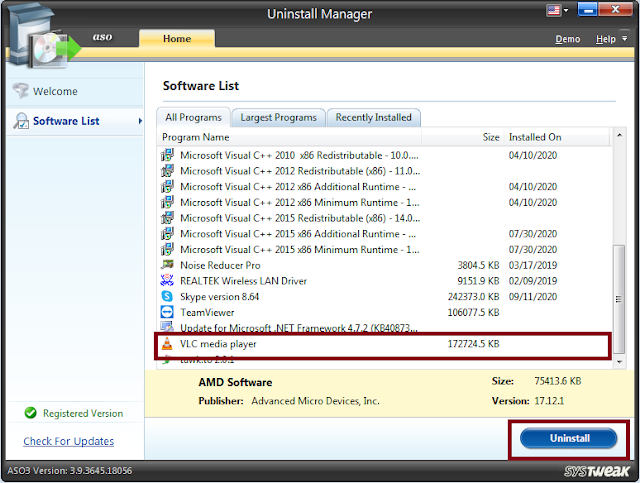Click the Advanced Micro Devices, Inc. publisher text
Viewport: 640px width, 483px height.
pos(315,401)
